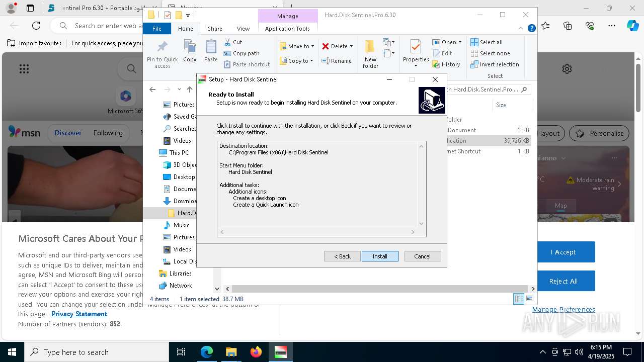This screenshot has width=644, height=362.
Task: Click Explorer navigation back arrow
Action: (152, 89)
